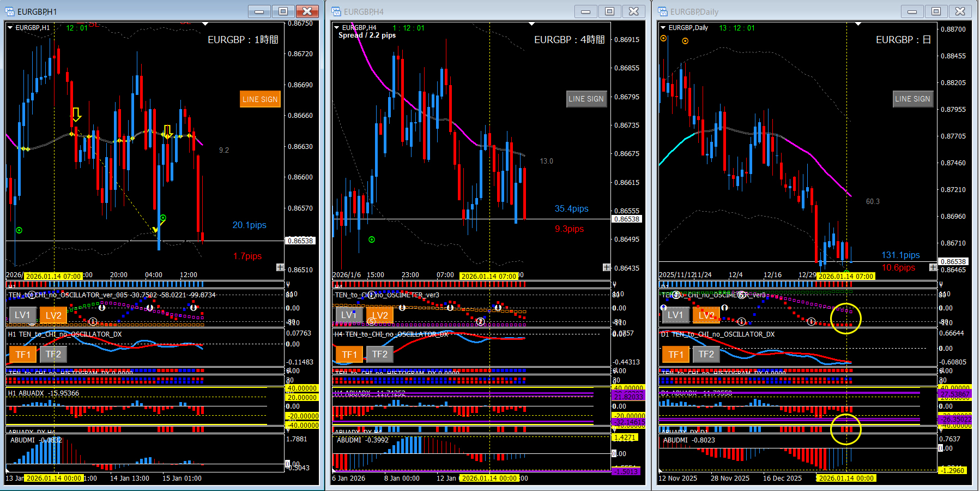This screenshot has width=980, height=491.
Task: Toggle the TF2 button on the Daily chart
Action: [x=706, y=354]
